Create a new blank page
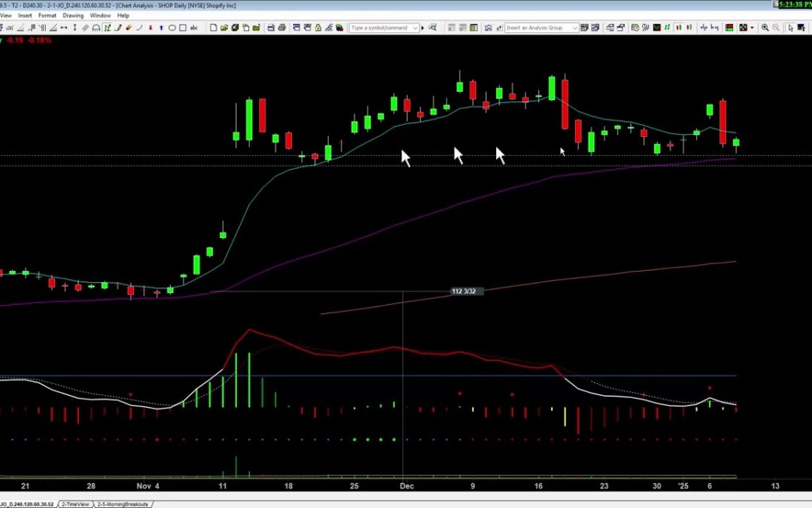 [x=214, y=28]
